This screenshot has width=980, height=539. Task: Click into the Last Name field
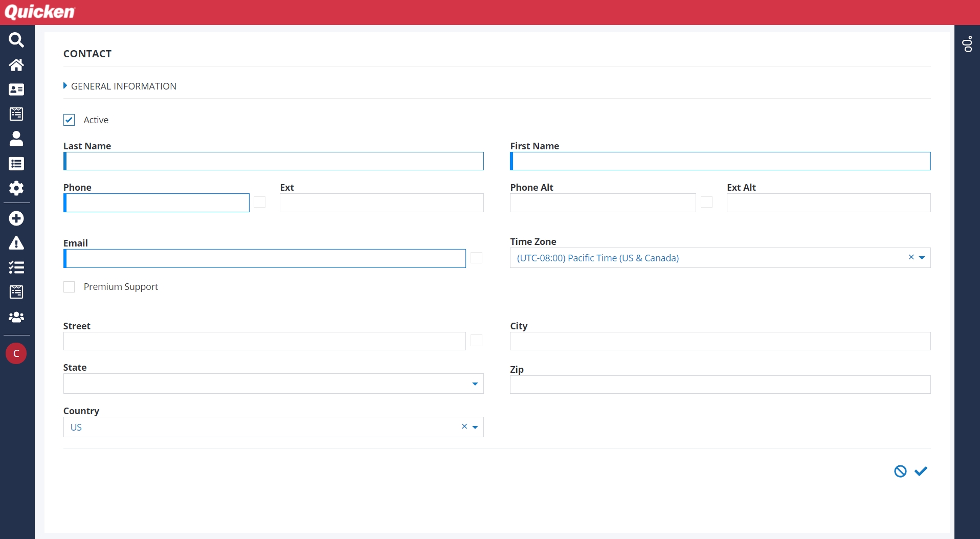(274, 161)
